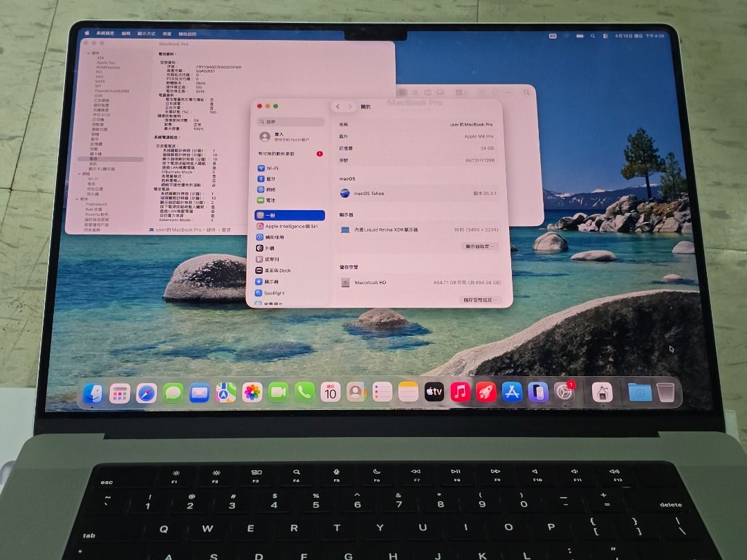Open the 編輯 menu

click(x=127, y=33)
